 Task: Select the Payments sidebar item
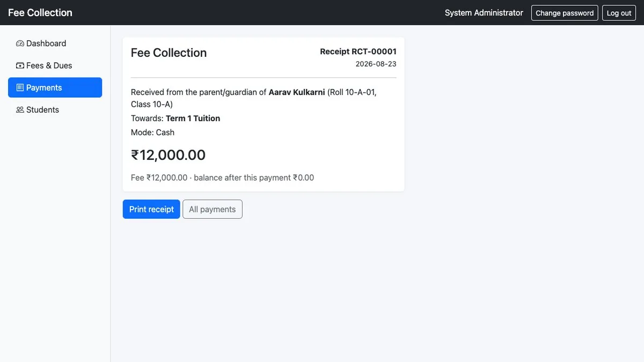coord(55,87)
